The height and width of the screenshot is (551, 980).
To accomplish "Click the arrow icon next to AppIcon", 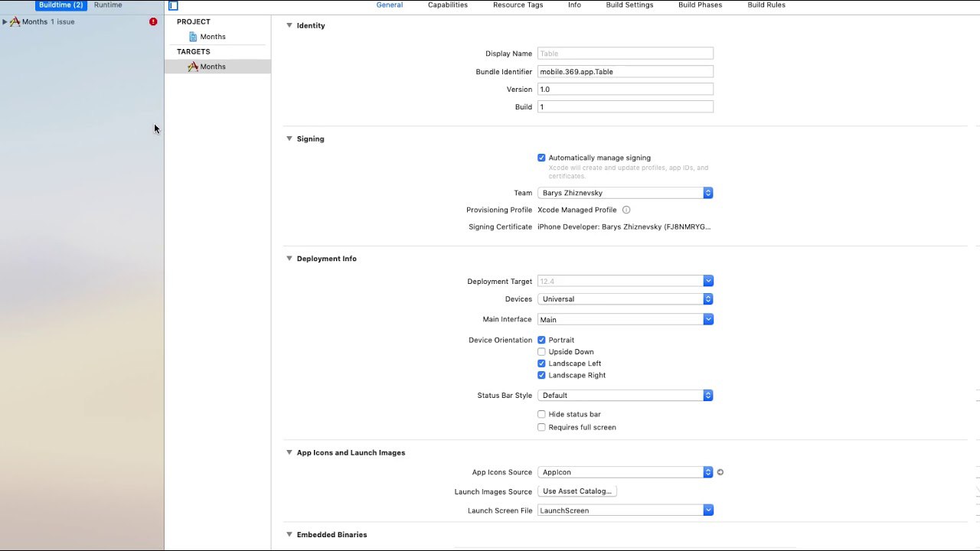I will 720,472.
